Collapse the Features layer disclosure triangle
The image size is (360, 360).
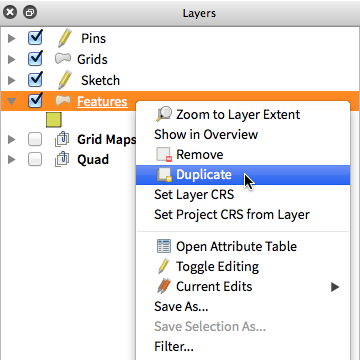[x=12, y=101]
